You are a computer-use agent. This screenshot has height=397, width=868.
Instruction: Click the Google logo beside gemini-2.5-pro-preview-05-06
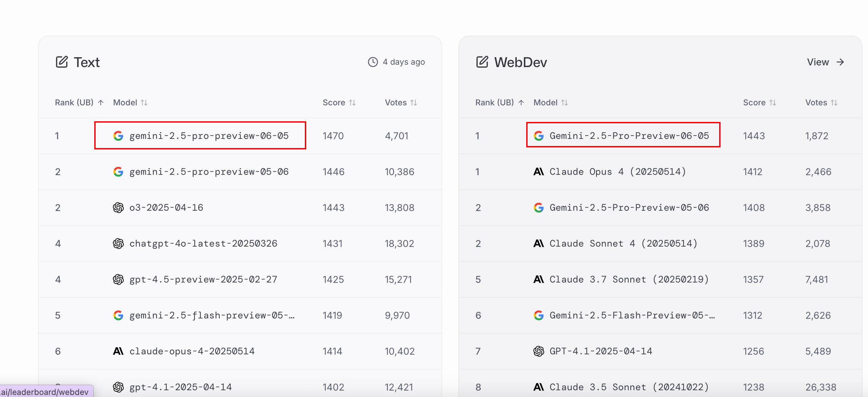(118, 172)
